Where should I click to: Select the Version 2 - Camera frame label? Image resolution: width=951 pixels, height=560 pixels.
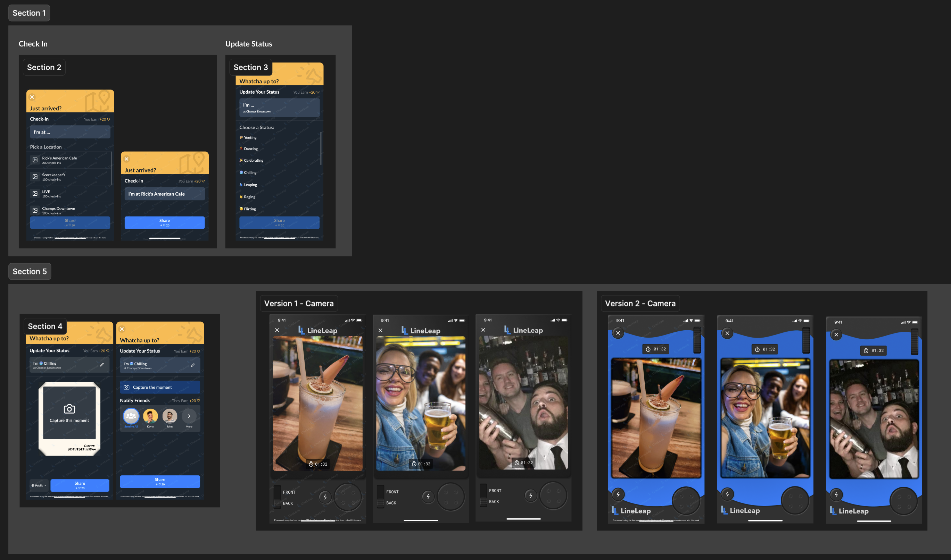click(x=640, y=303)
